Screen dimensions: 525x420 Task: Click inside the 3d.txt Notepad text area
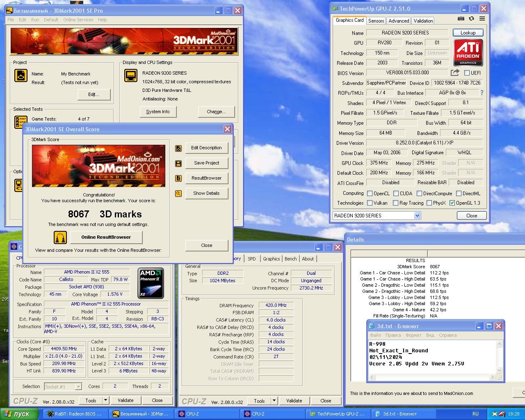tap(432, 357)
